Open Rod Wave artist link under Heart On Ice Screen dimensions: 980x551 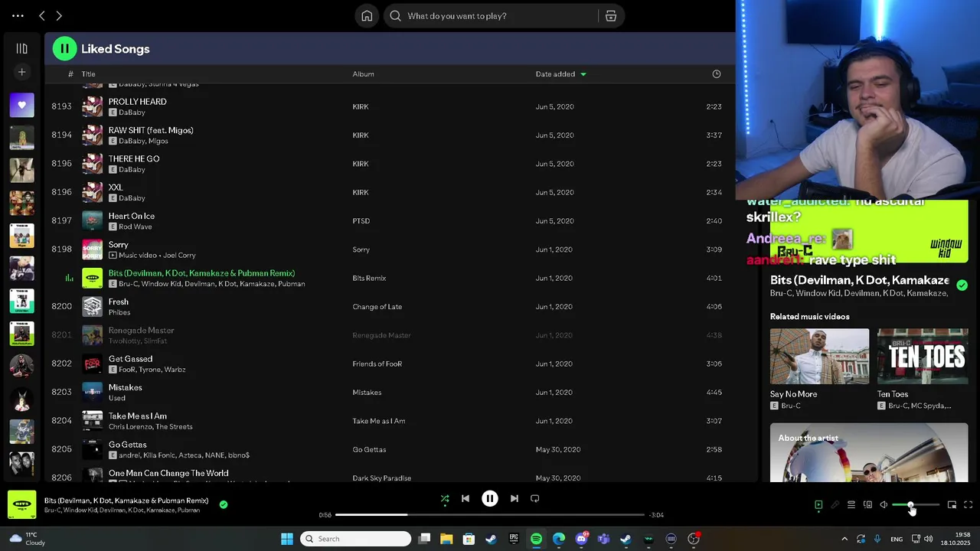[136, 227]
